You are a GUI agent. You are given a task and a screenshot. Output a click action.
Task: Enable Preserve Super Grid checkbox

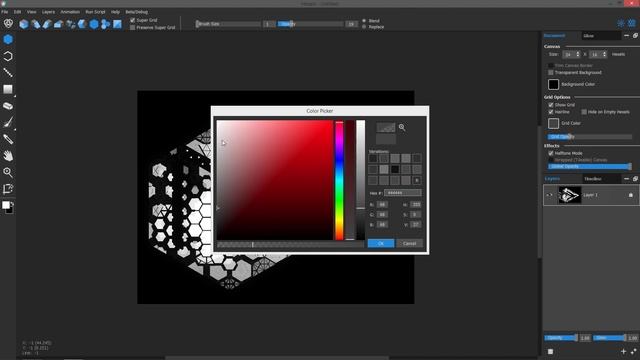coord(133,27)
